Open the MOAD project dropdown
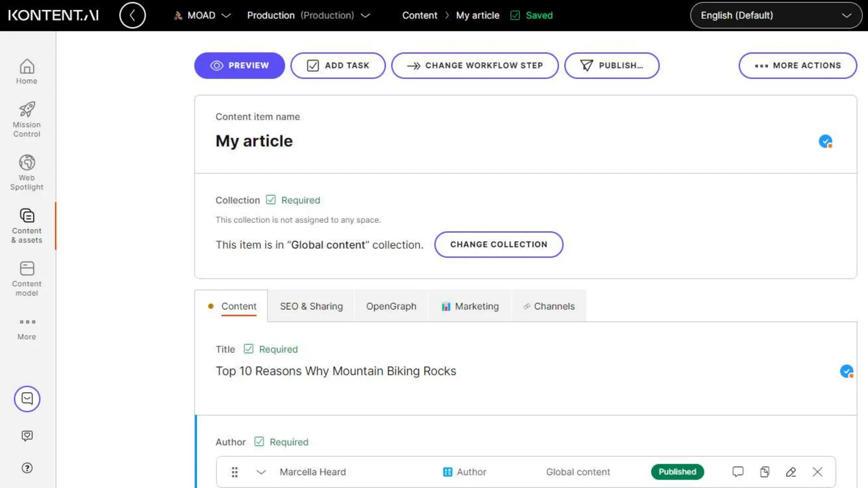The image size is (868, 488). click(203, 16)
